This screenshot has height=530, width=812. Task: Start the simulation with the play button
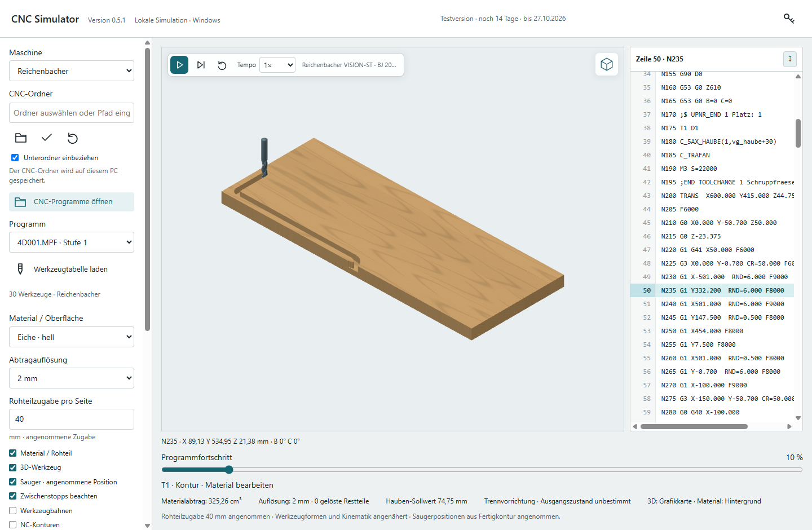point(179,65)
